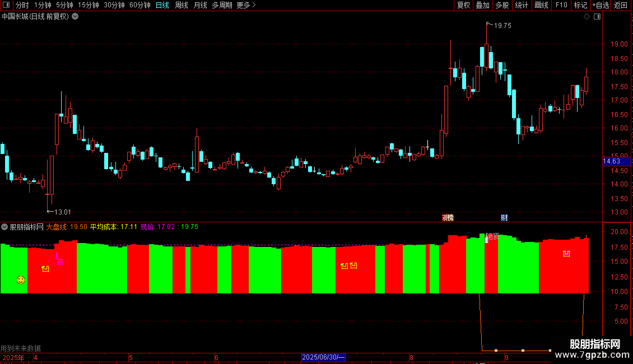Viewport: 633px width, 364px height.
Task: Click the yellow 凹 marker near April
Action: 45,269
